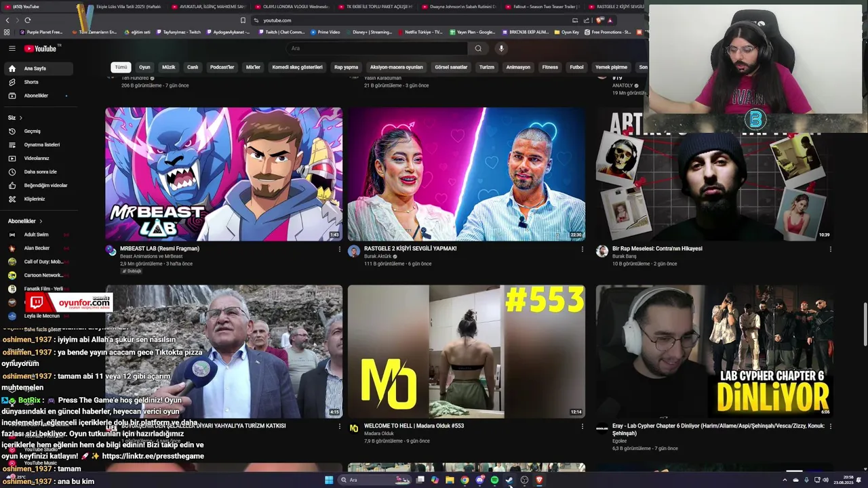Open Daha sonra izle list
Viewport: 868px width, 488px height.
point(37,171)
